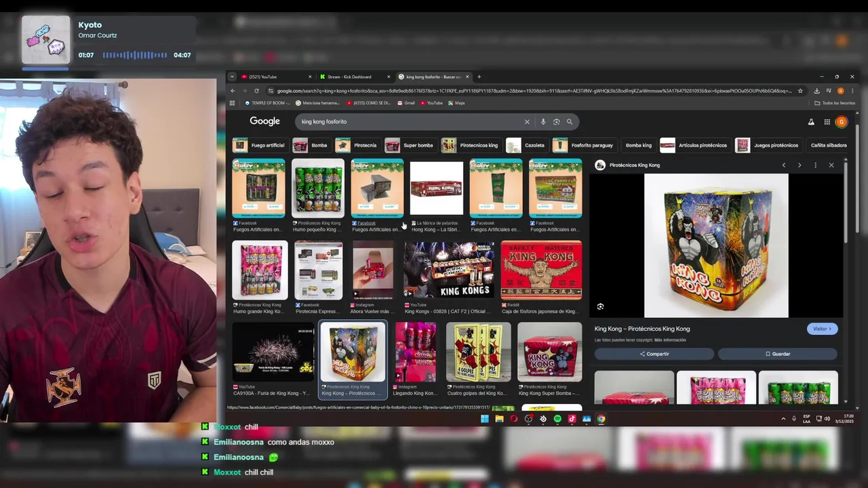Viewport: 868px width, 488px height.
Task: Open Maps bookmark
Action: 456,103
